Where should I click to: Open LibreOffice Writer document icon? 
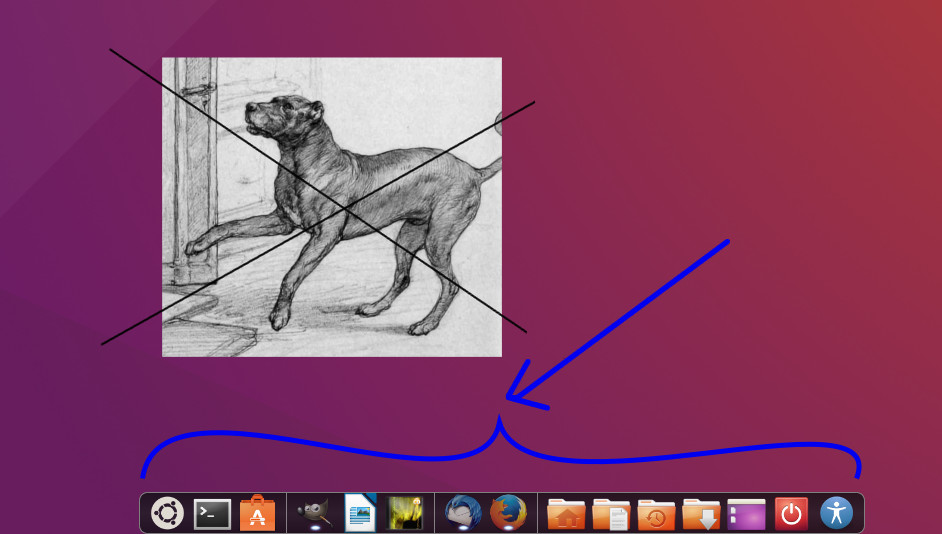(x=360, y=513)
